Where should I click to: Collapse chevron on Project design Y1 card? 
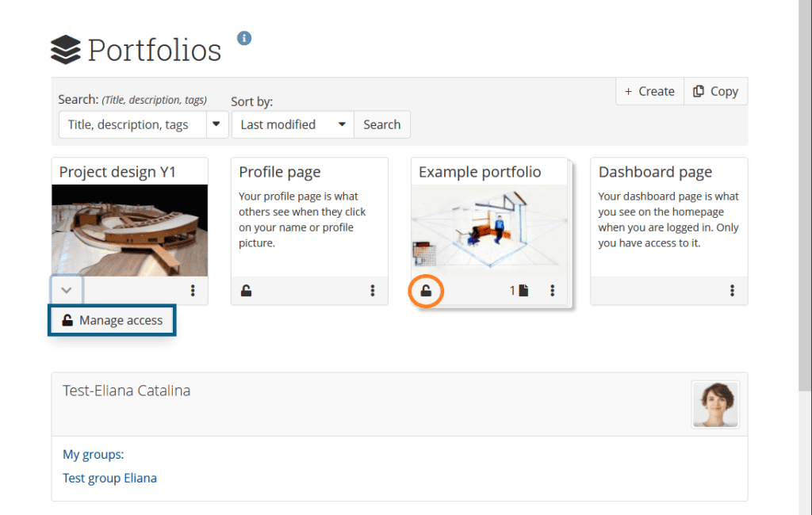coord(67,290)
